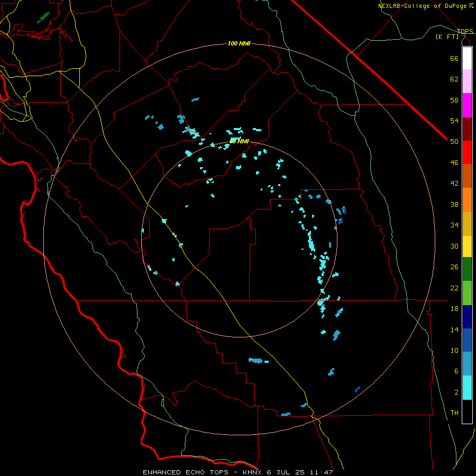Click the dark green 22-26 kft swatch
This screenshot has width=476, height=476.
point(467,269)
